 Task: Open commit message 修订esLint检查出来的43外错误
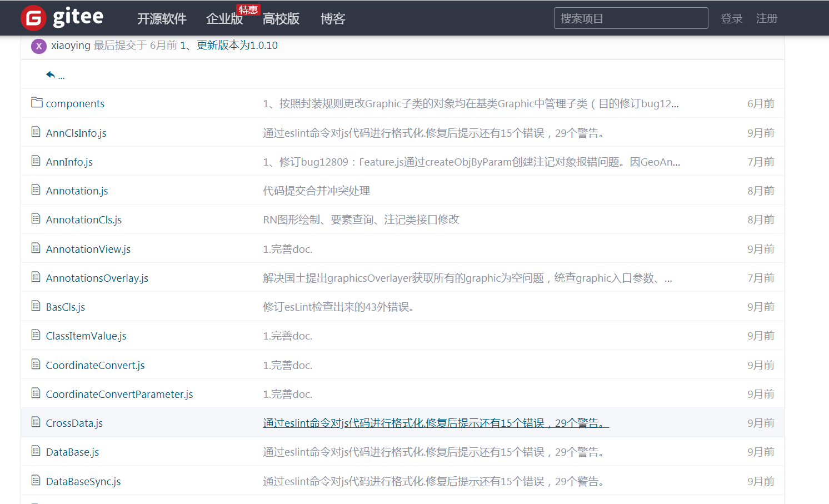coord(339,307)
